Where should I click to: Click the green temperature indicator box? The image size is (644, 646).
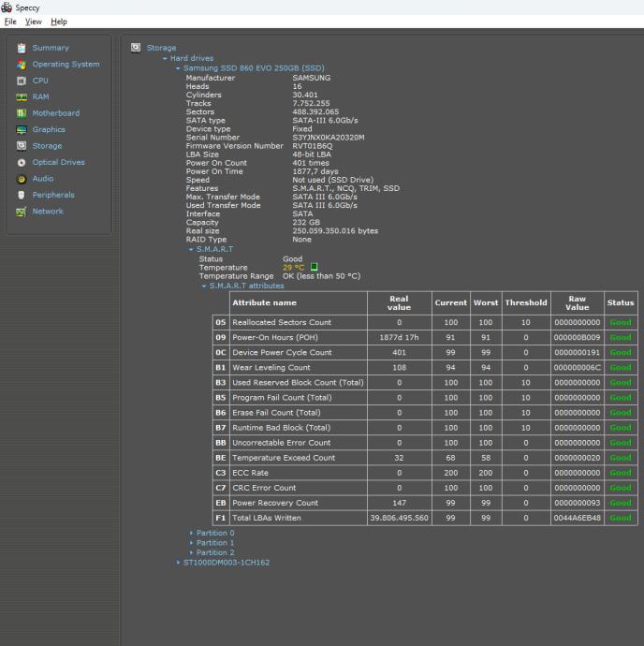pyautogui.click(x=314, y=267)
